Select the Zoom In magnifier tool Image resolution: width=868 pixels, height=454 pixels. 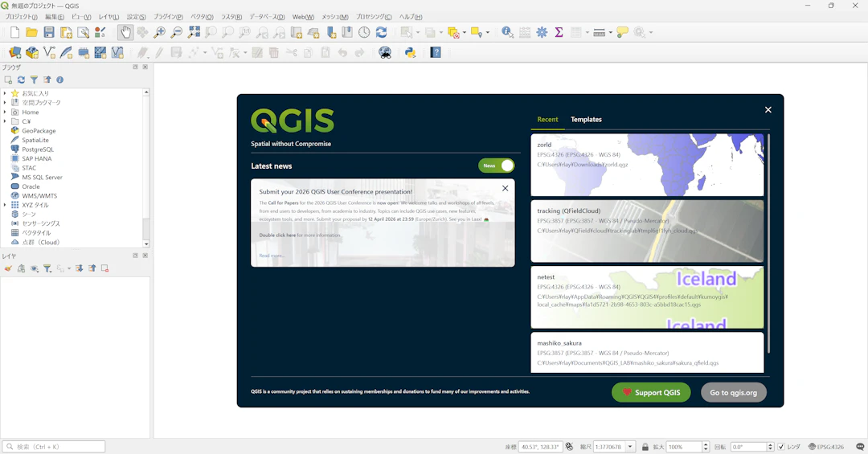click(159, 33)
